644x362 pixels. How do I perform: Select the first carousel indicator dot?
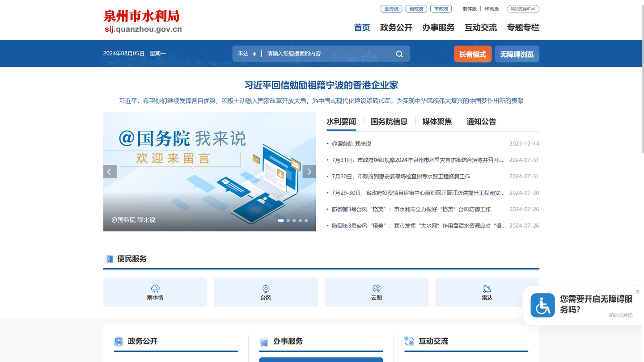click(281, 220)
